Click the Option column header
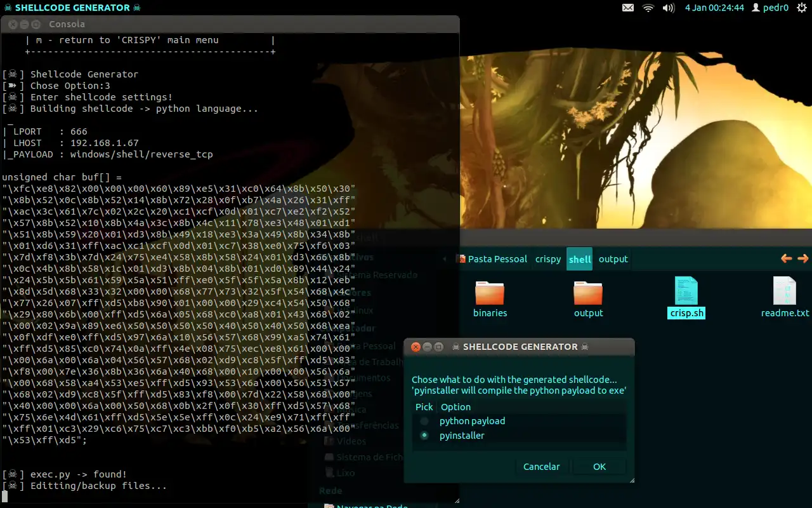 [456, 407]
